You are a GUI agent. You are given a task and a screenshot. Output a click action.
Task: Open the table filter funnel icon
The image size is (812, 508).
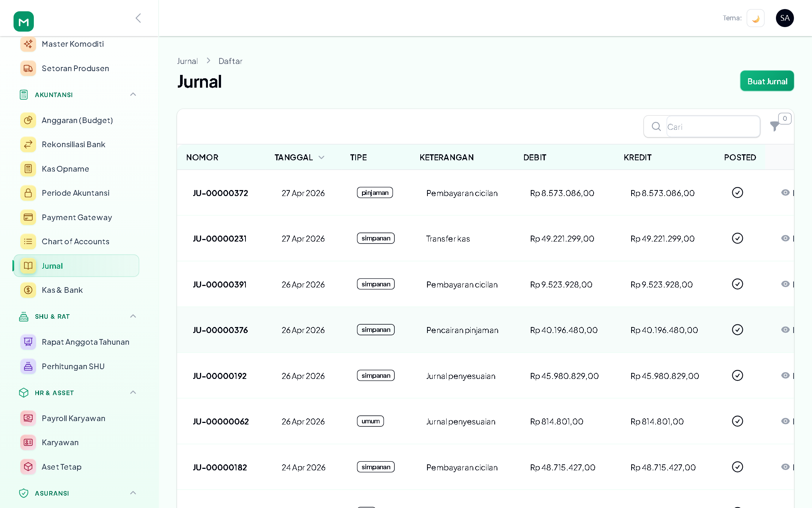click(x=774, y=126)
